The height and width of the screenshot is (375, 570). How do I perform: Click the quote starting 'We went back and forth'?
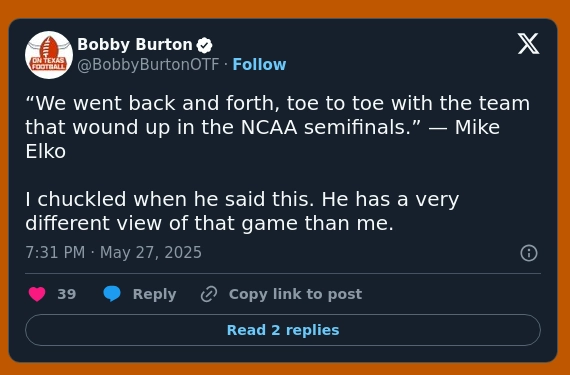tap(278, 127)
